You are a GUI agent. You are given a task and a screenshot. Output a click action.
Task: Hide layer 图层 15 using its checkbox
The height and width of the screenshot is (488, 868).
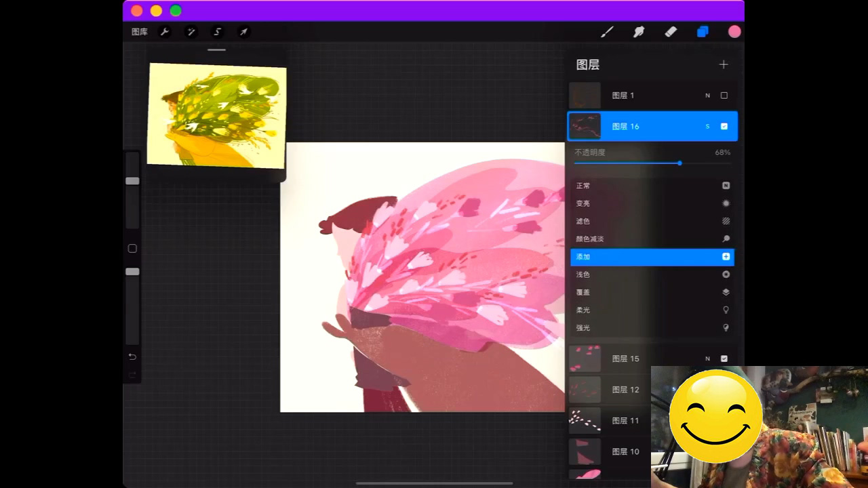pos(724,359)
